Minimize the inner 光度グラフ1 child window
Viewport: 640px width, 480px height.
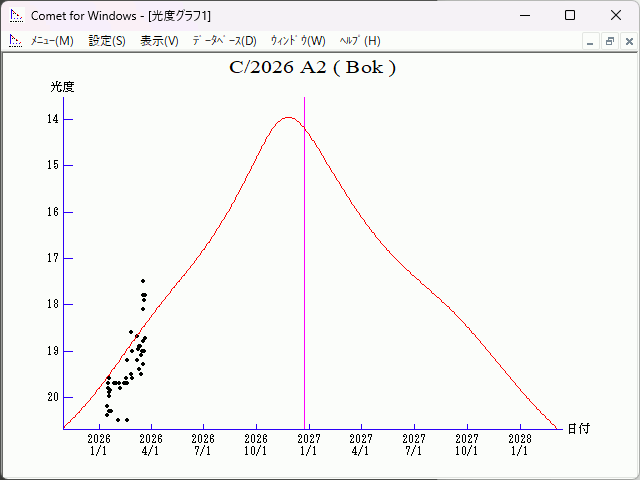pyautogui.click(x=590, y=41)
